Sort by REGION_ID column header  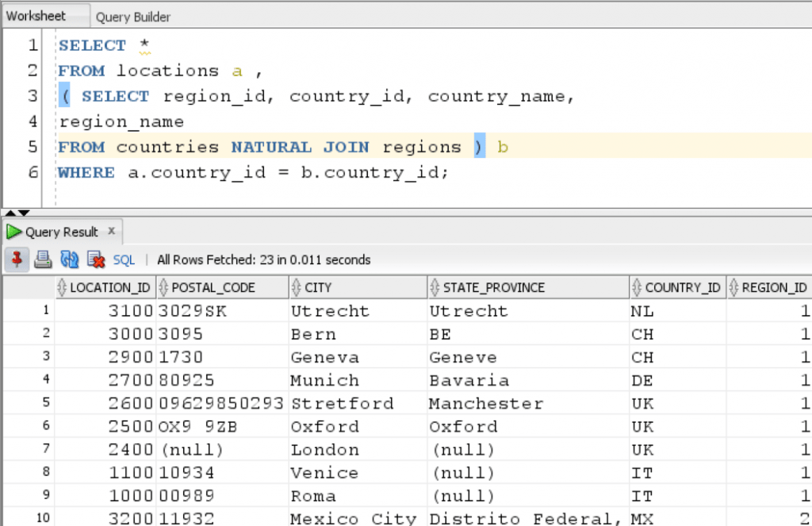769,288
